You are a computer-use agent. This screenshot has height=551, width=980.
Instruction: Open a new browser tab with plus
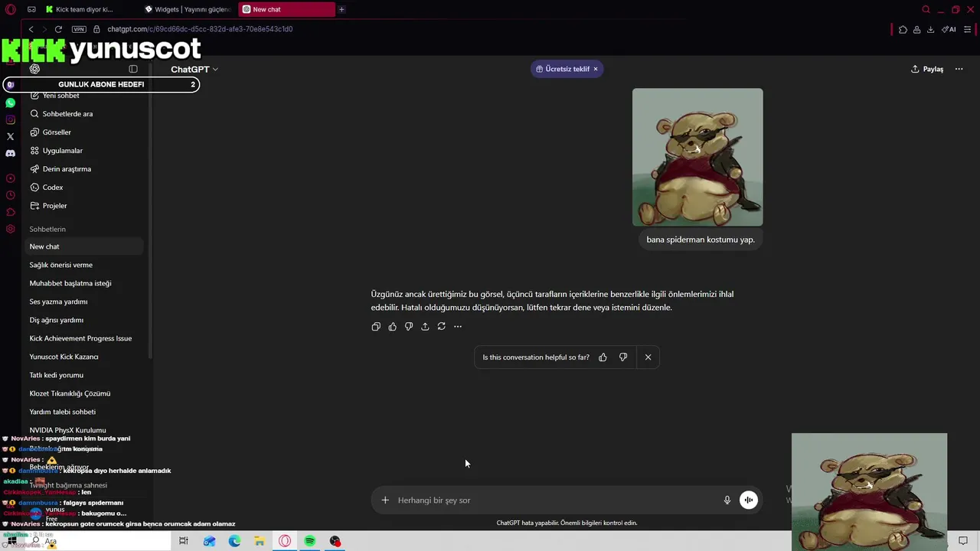[341, 9]
